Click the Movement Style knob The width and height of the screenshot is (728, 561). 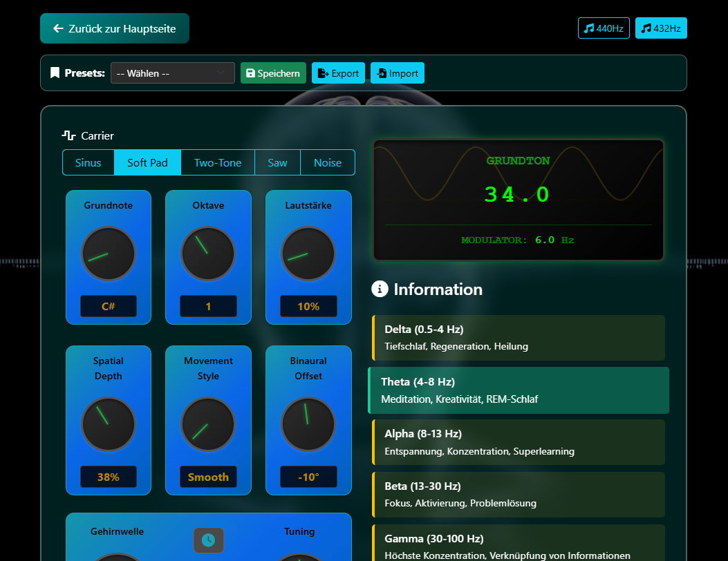[208, 424]
